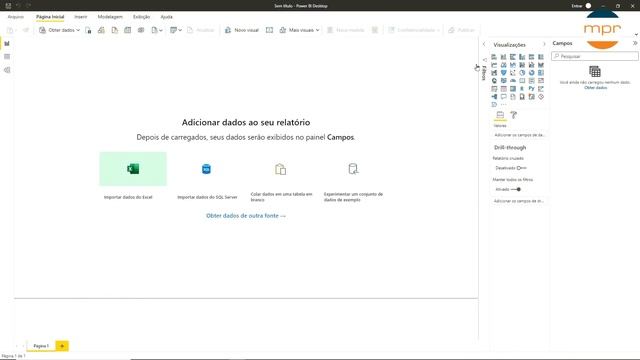
Task: Switch to the Inserir ribbon tab
Action: point(80,17)
